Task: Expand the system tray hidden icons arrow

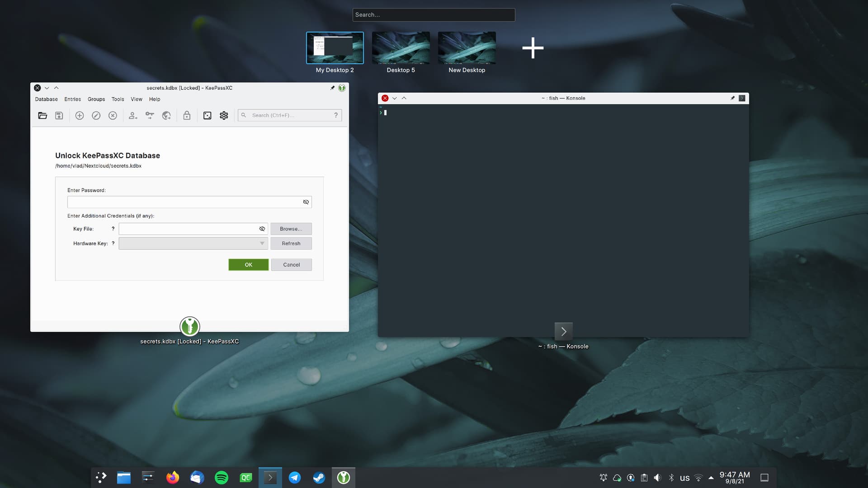Action: pyautogui.click(x=711, y=478)
